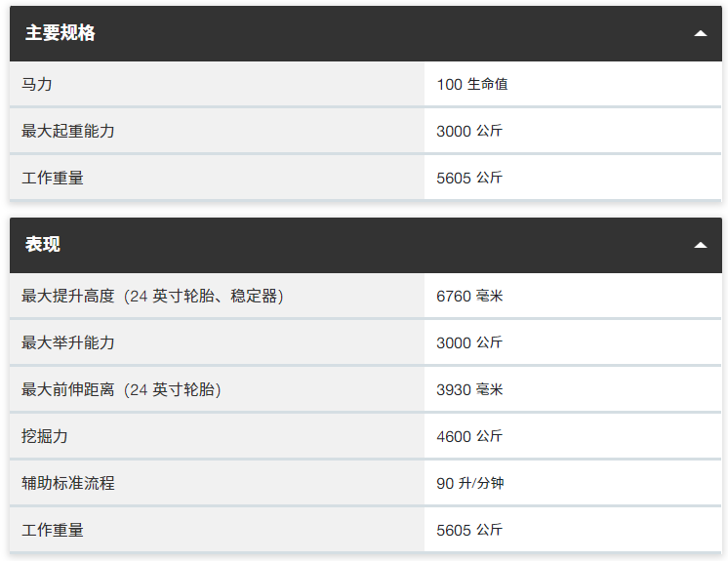Click the 3000 公斤 value beside 最大举升能力
The width and height of the screenshot is (728, 561).
469,342
